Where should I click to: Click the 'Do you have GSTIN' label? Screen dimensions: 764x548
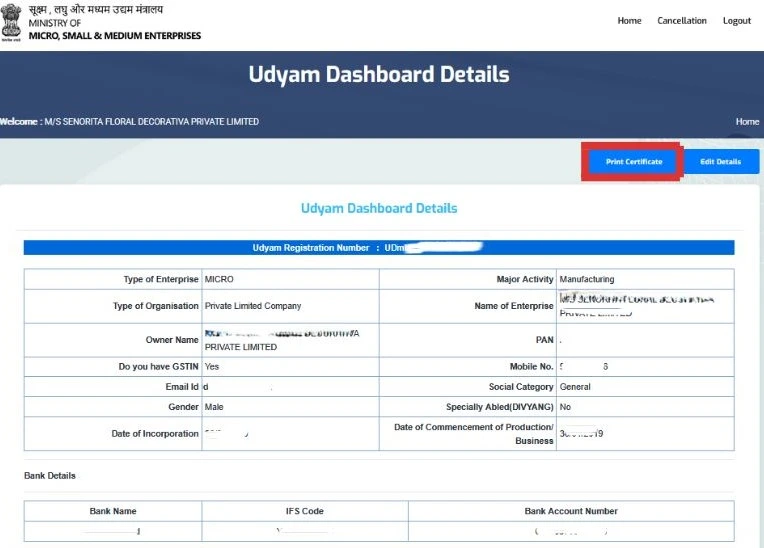(158, 366)
